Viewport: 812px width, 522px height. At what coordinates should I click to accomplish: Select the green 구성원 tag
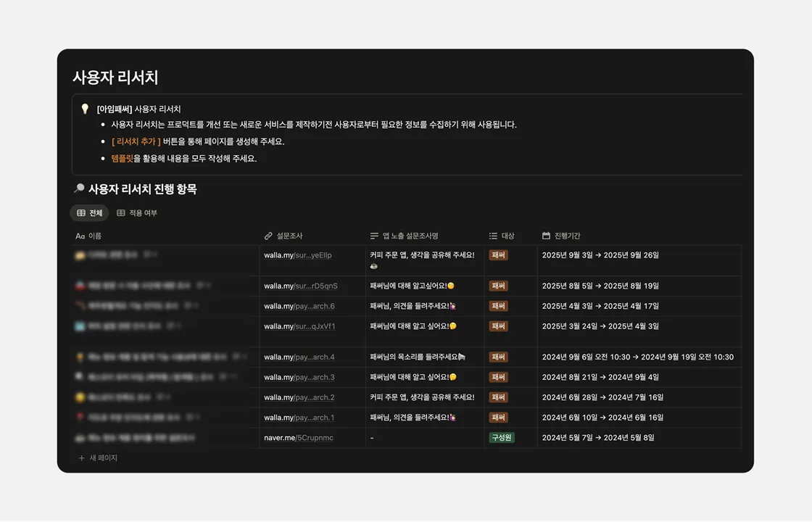click(x=502, y=438)
